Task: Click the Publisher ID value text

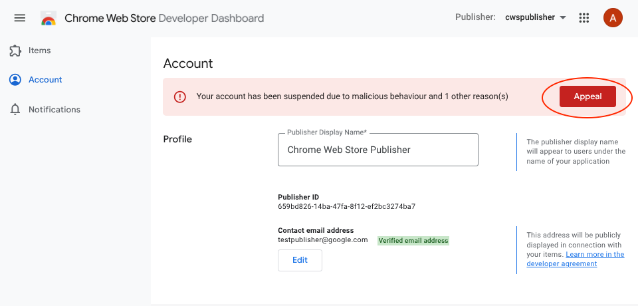Action: point(346,207)
